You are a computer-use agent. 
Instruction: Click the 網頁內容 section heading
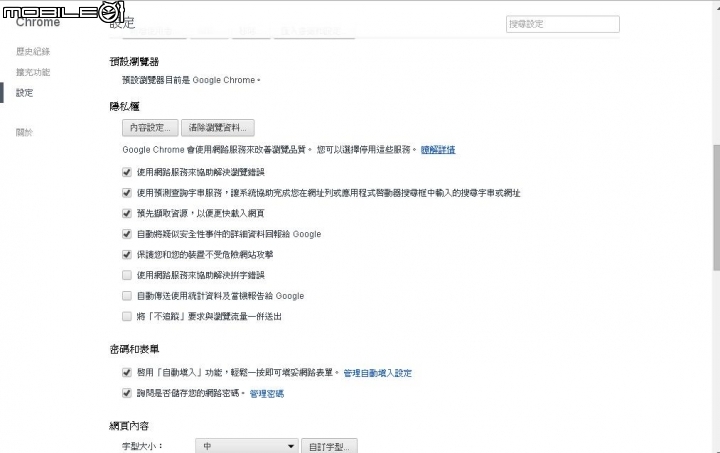pyautogui.click(x=129, y=426)
